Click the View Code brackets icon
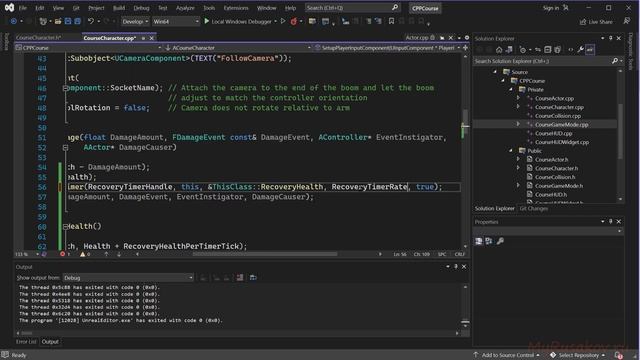 [571, 50]
